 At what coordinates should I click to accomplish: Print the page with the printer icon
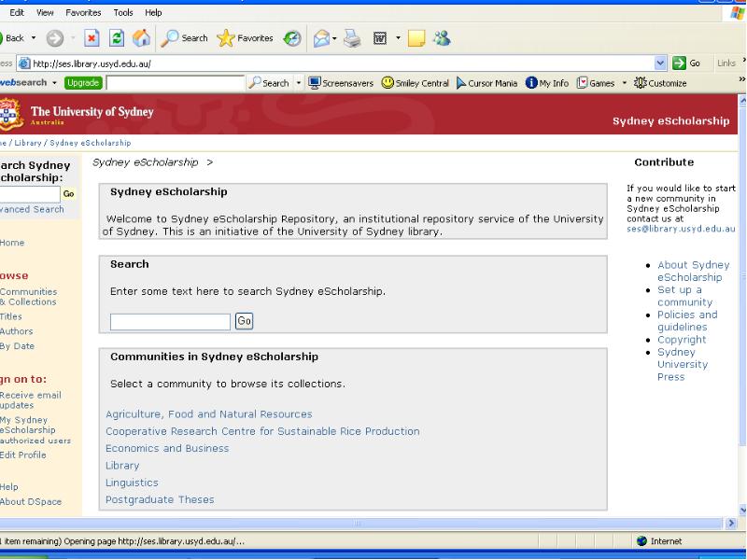[353, 38]
